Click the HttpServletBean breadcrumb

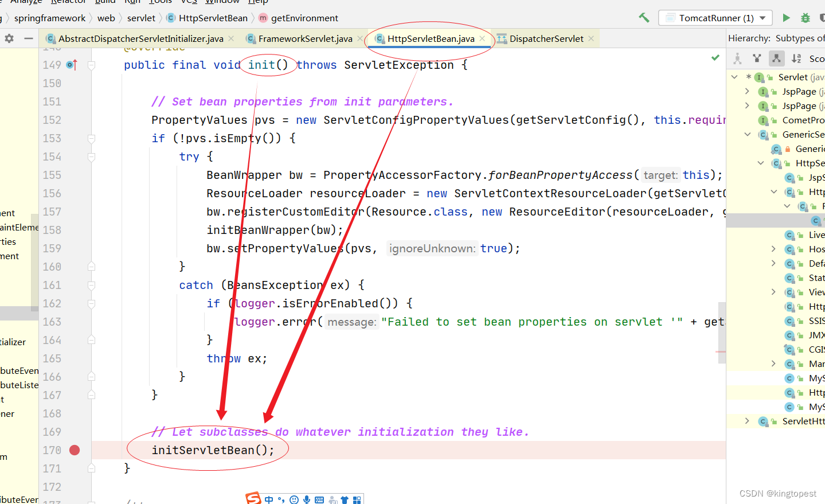tap(207, 18)
